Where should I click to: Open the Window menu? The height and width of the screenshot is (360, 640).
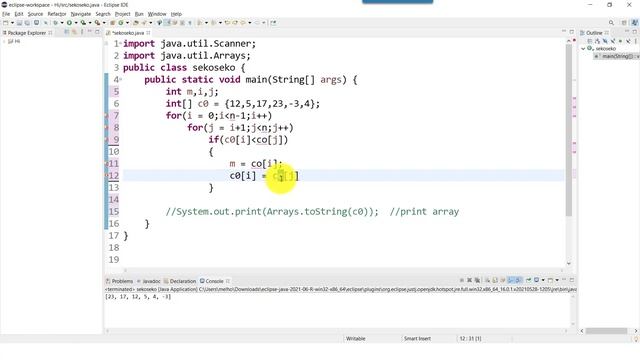click(x=157, y=14)
